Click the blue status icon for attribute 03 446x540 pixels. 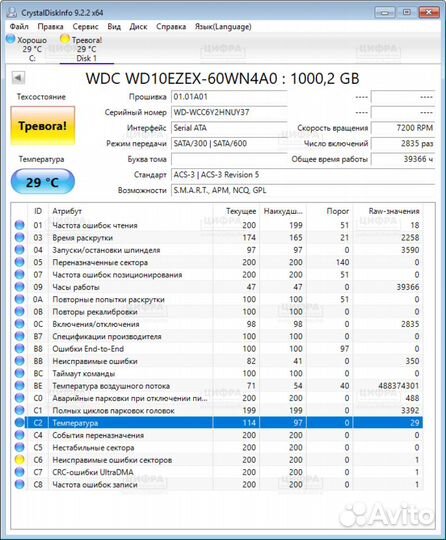point(20,237)
